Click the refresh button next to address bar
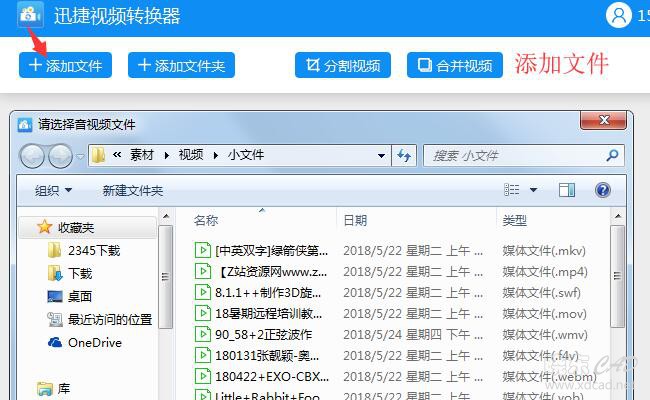This screenshot has width=650, height=400. click(x=404, y=155)
